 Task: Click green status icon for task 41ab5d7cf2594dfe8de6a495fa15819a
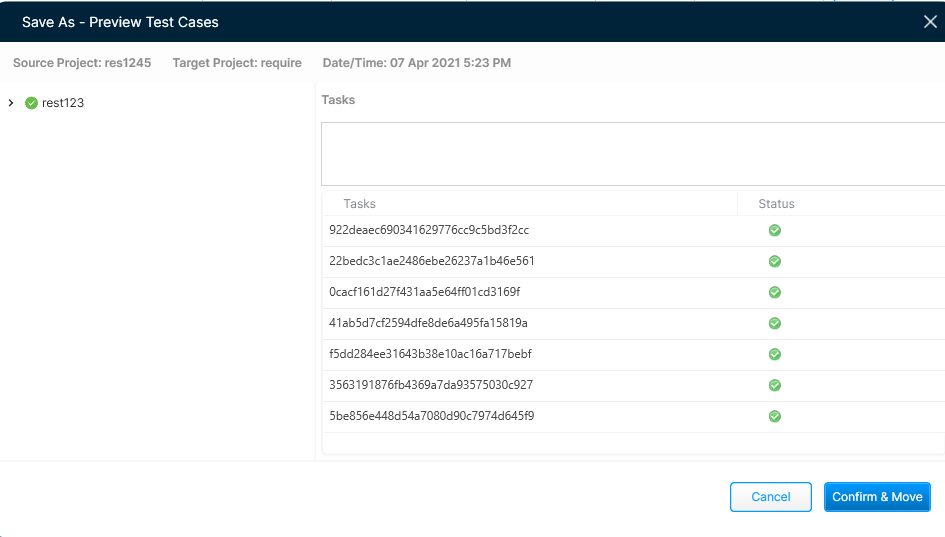(x=774, y=323)
